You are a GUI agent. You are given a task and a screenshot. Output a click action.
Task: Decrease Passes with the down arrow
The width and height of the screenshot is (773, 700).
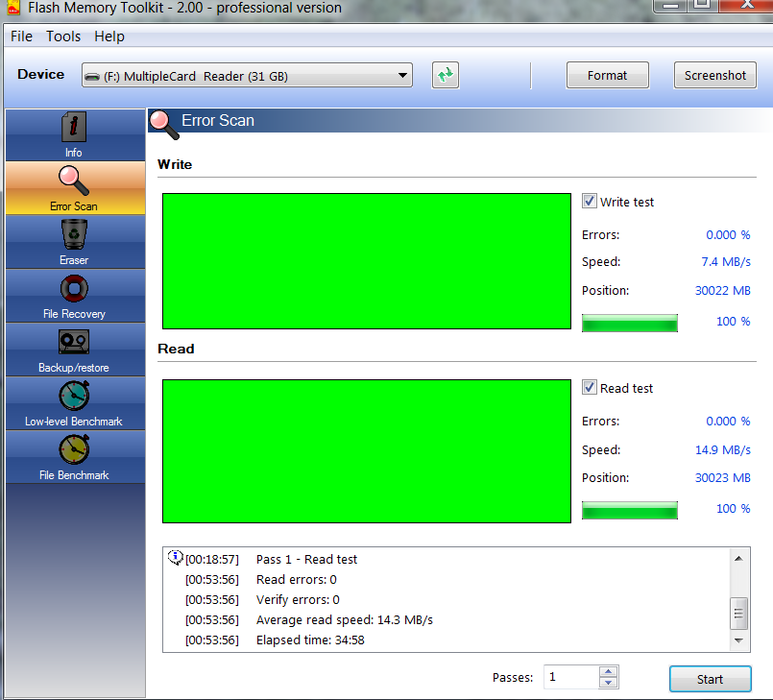click(x=608, y=683)
